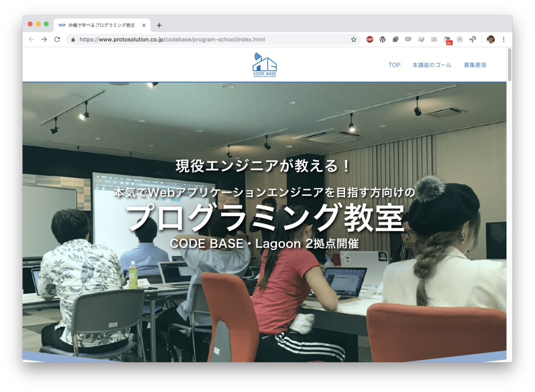Open the Adblock Plus extension
Image resolution: width=535 pixels, height=392 pixels.
[x=370, y=39]
